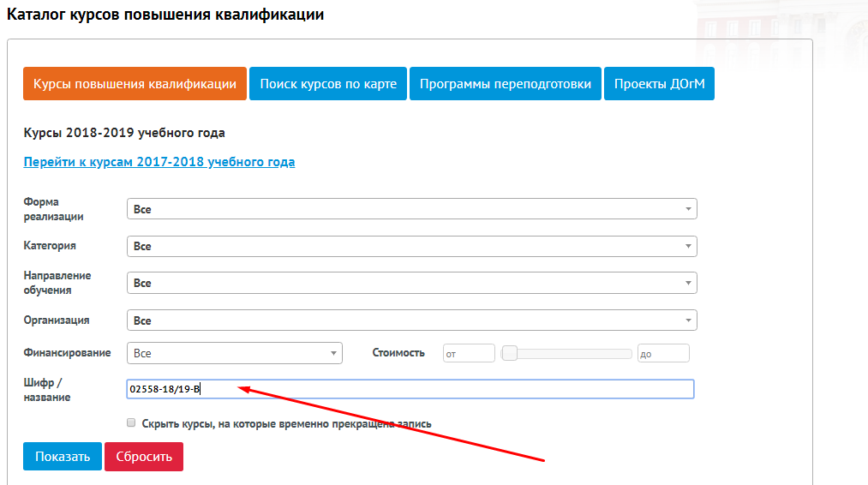868x485 pixels.
Task: Choose a Финансирование option from dropdown
Action: pyautogui.click(x=234, y=353)
